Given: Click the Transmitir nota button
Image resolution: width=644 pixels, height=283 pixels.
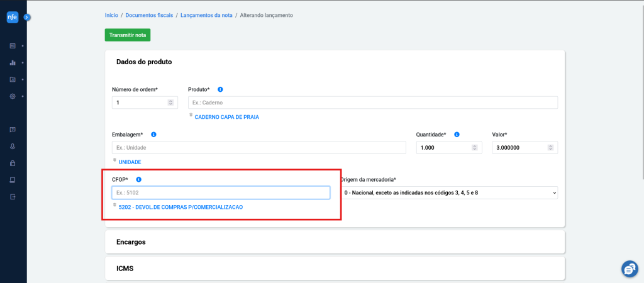Looking at the screenshot, I should [x=128, y=35].
